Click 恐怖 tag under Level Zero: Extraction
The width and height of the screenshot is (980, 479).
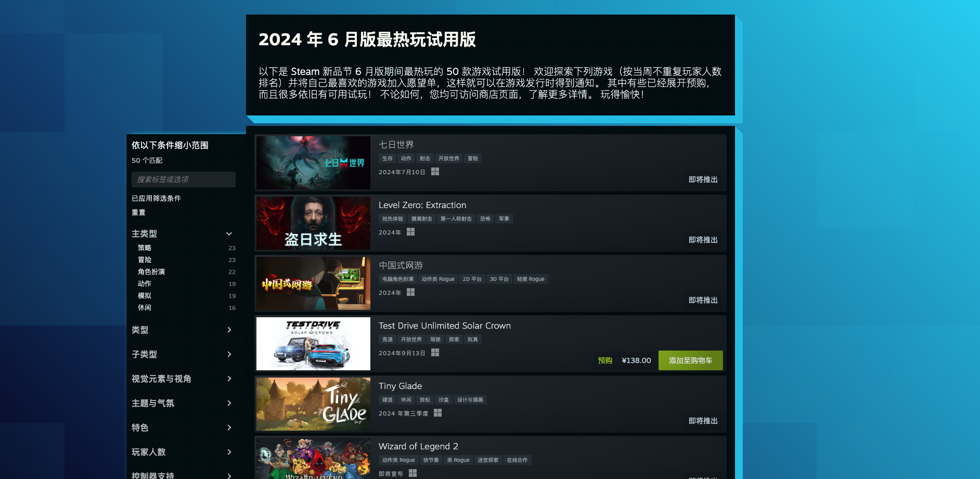485,219
